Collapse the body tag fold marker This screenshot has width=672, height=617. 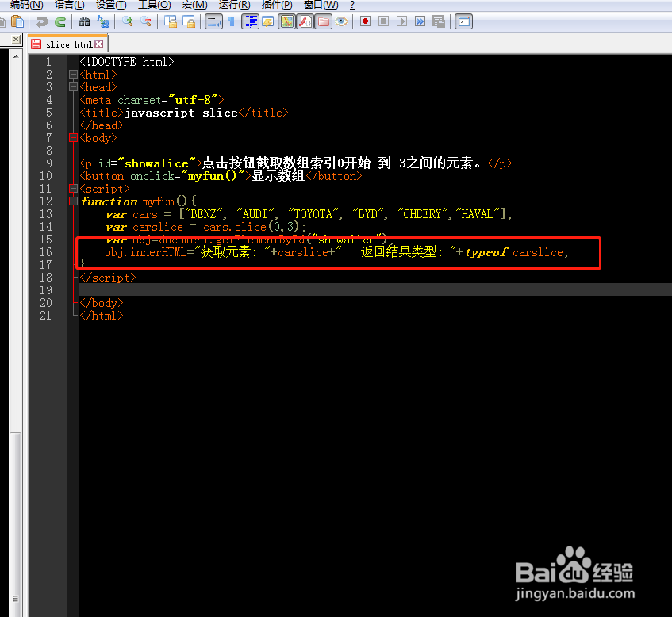[73, 137]
